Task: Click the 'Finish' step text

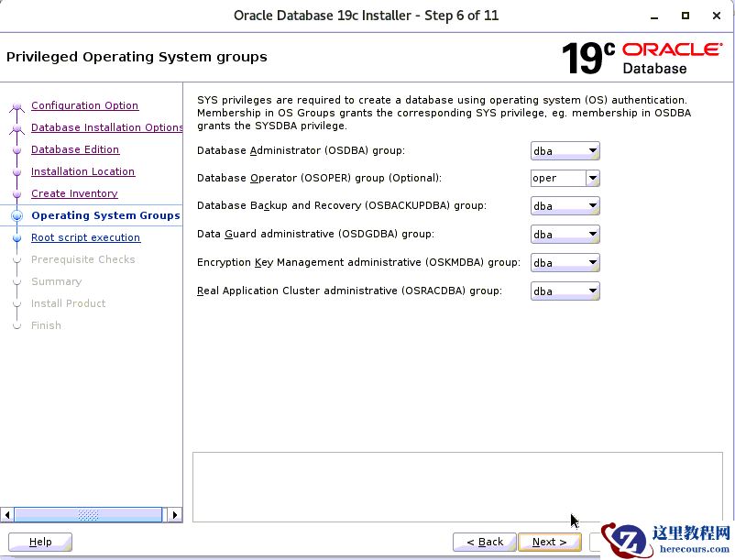Action: click(x=46, y=325)
